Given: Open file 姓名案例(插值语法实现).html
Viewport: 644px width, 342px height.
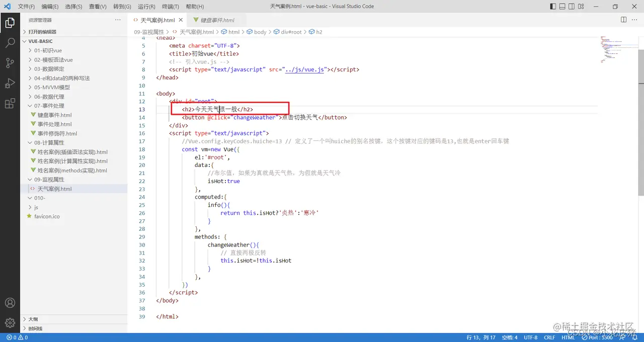Looking at the screenshot, I should coord(73,152).
